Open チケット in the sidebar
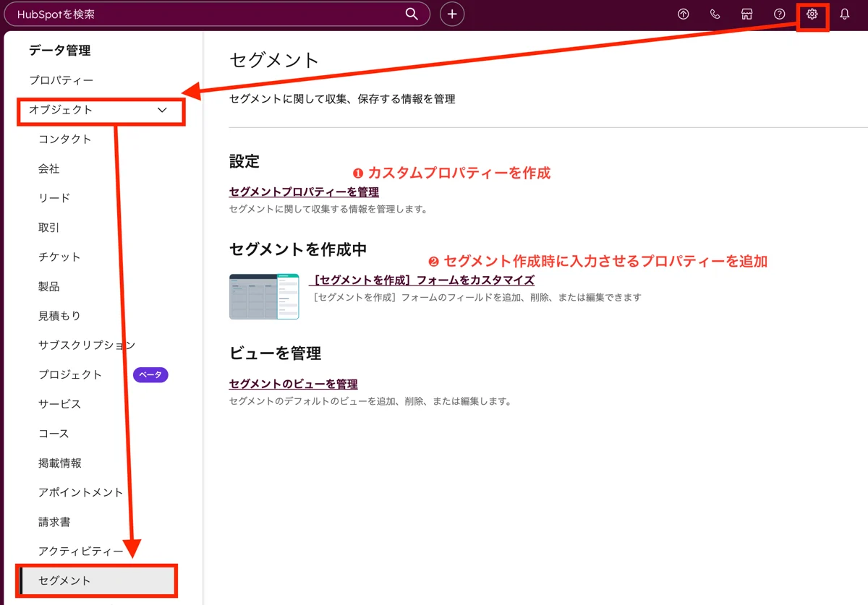868x605 pixels. (57, 257)
